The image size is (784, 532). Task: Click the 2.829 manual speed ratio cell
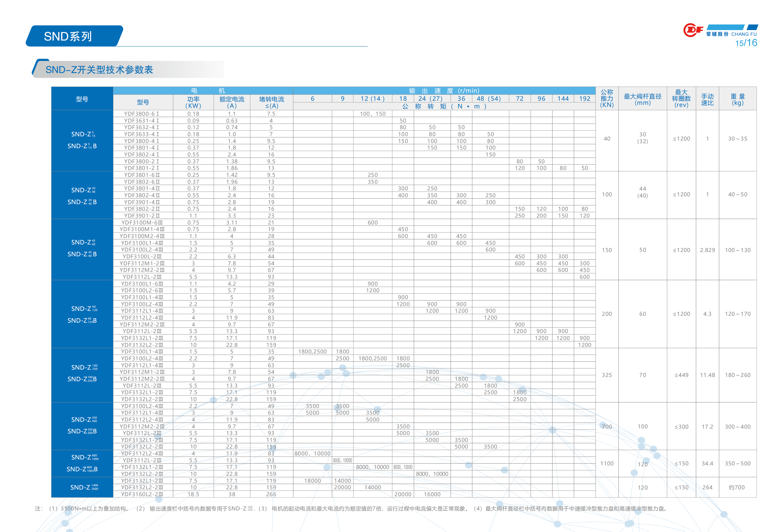point(707,250)
